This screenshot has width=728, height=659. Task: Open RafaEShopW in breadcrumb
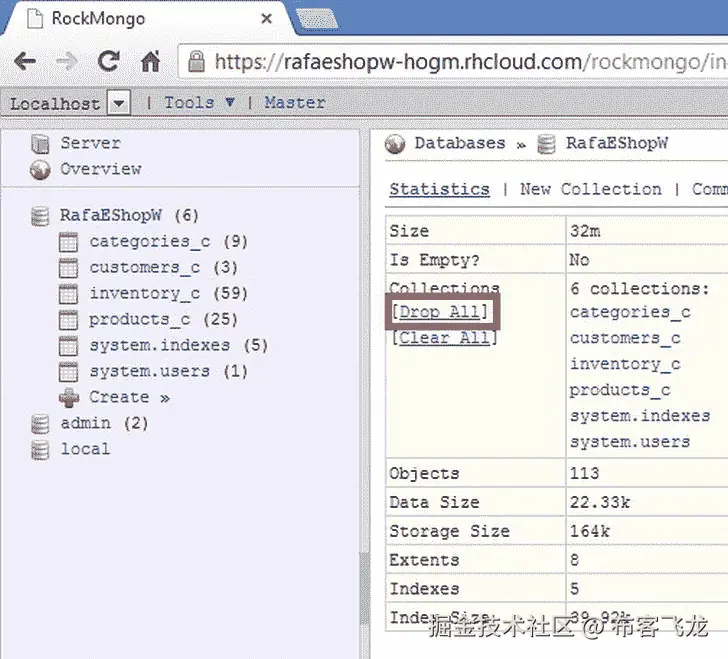617,144
